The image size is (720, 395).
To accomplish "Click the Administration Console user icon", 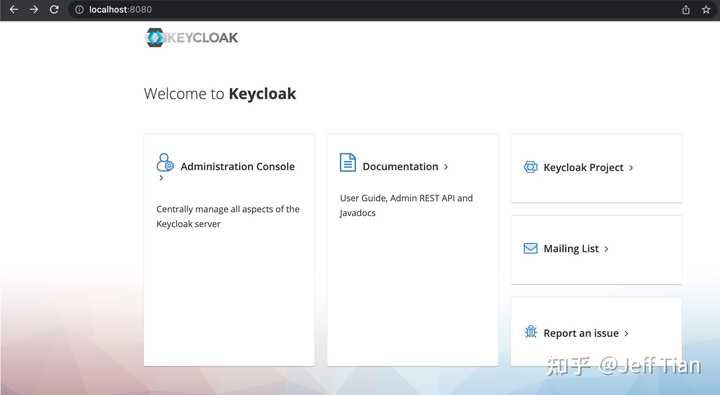I will click(x=165, y=162).
